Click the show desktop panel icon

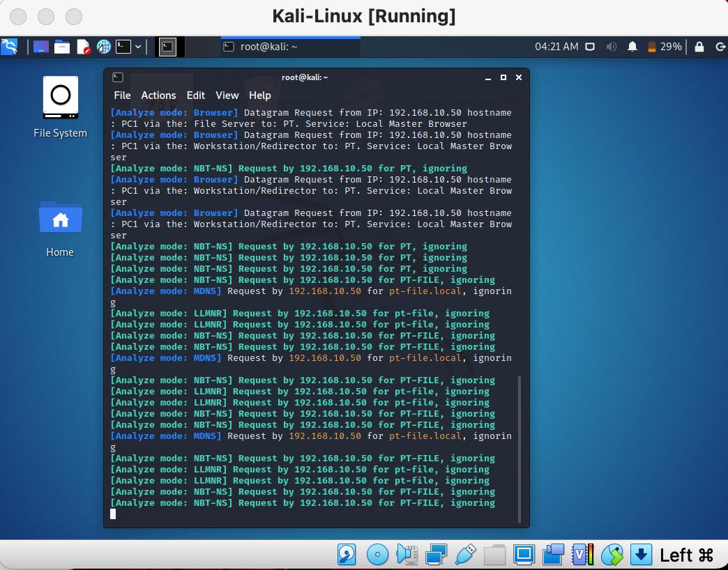41,47
